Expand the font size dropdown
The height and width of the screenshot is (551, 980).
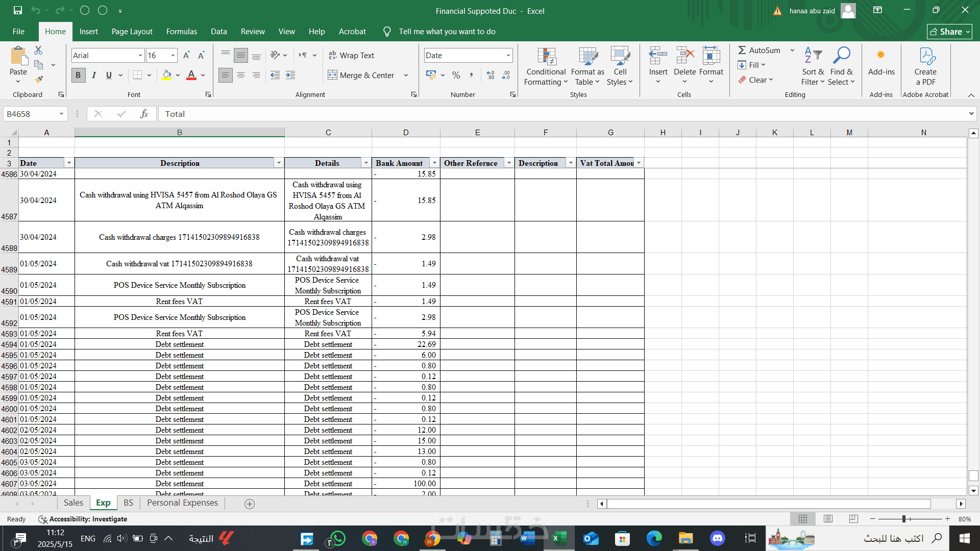coord(173,55)
